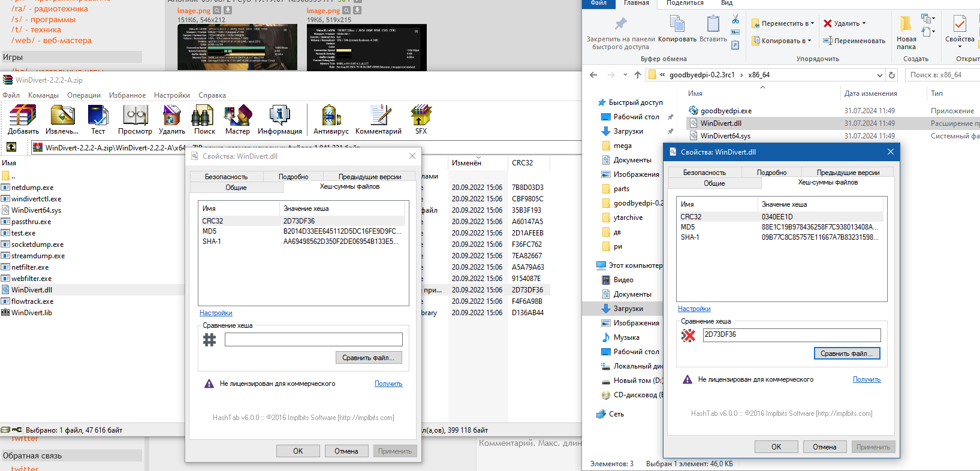Click Сравнить файл next to 2D73DF36 field

(x=847, y=354)
